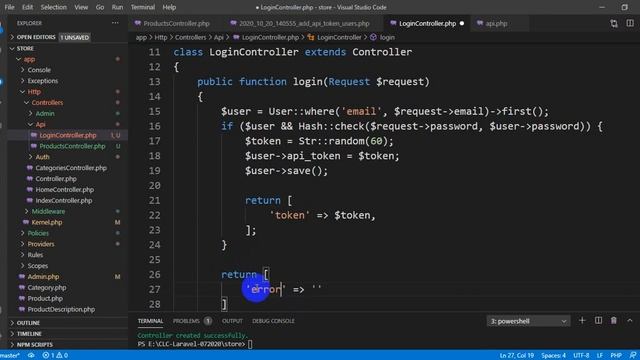Open the View menu
The image size is (640, 360).
pyautogui.click(x=81, y=7)
